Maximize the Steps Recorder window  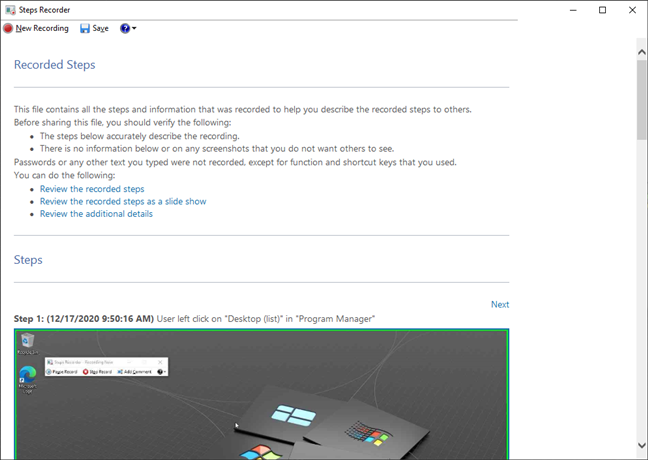click(603, 10)
